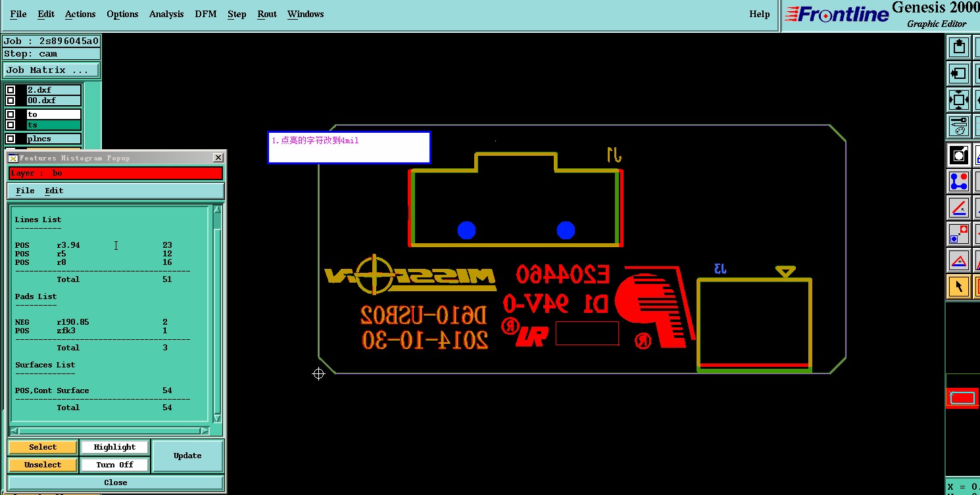The height and width of the screenshot is (495, 980).
Task: Click the histogram list vertical scrollbar down arrow
Action: tap(218, 419)
